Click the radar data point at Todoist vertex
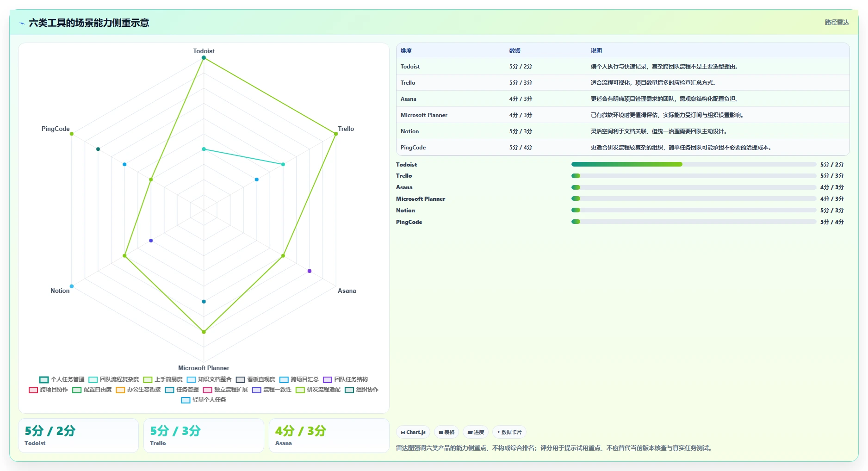Screen dimensions: 868x471 (204, 57)
